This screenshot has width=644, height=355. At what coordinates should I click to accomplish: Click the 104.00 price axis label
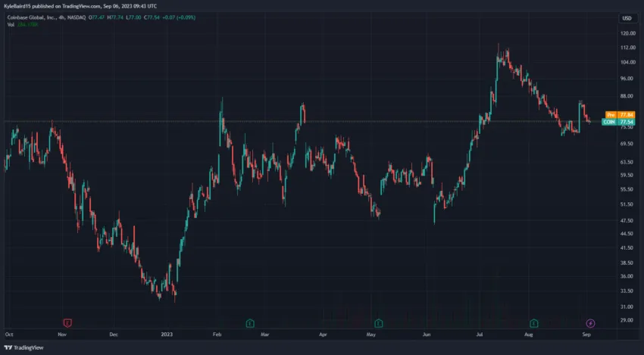pos(627,62)
